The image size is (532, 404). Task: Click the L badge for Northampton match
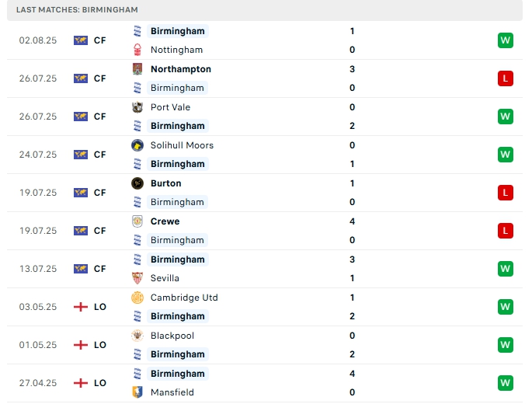pyautogui.click(x=506, y=78)
